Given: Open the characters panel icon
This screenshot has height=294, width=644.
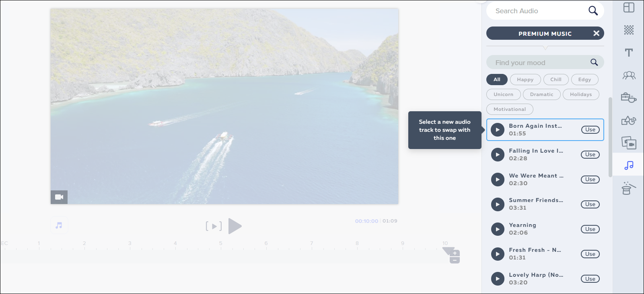Looking at the screenshot, I should coord(629,75).
